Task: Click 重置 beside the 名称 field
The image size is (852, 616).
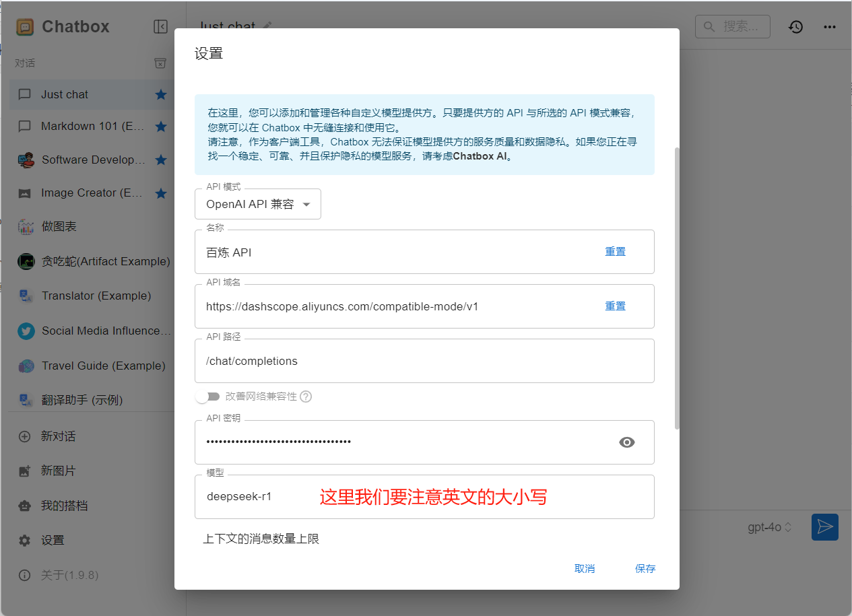Action: 616,252
